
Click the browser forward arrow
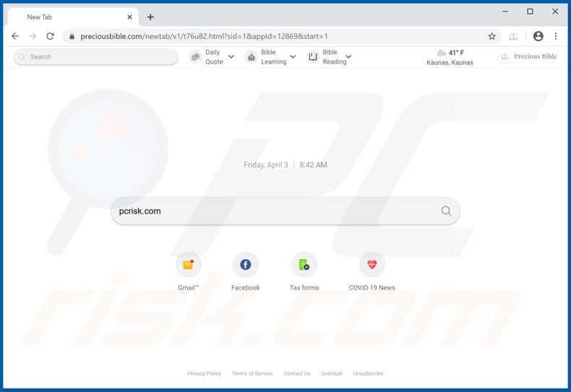pos(33,36)
